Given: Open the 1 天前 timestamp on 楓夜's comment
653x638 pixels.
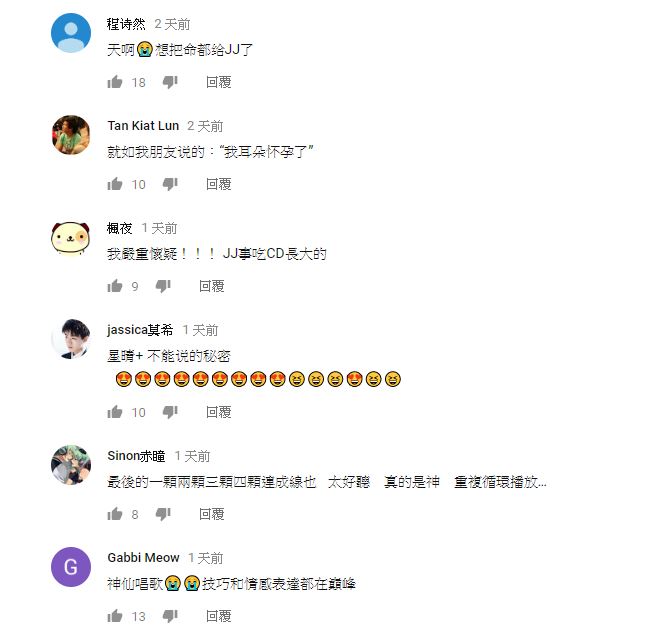Looking at the screenshot, I should 160,228.
